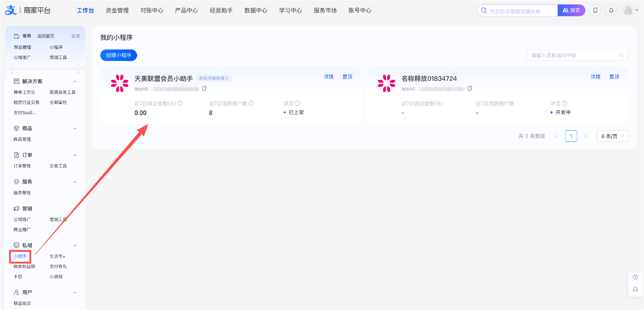Open the 6 条/页 page size dropdown
This screenshot has width=644, height=310.
point(612,136)
